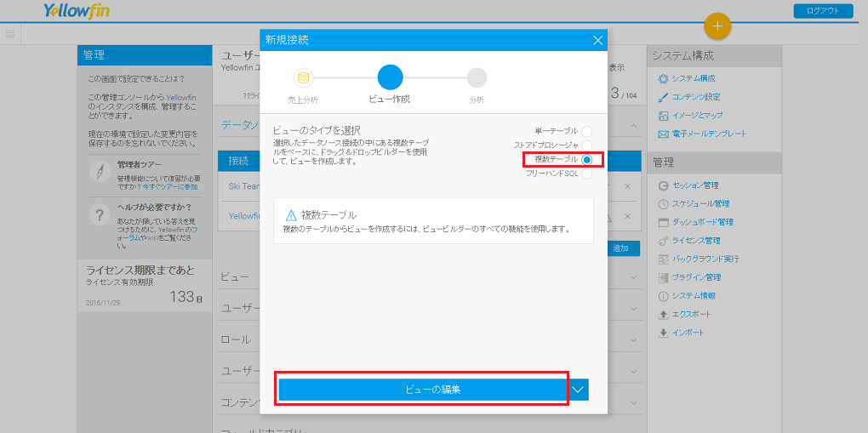Open the スケジュール管理 link

point(700,204)
